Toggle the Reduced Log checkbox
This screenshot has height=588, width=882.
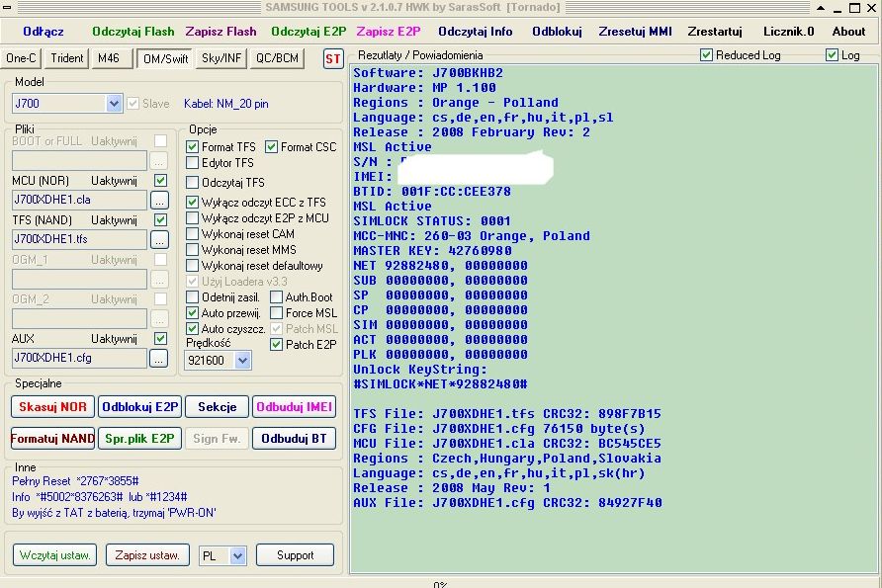tap(707, 55)
